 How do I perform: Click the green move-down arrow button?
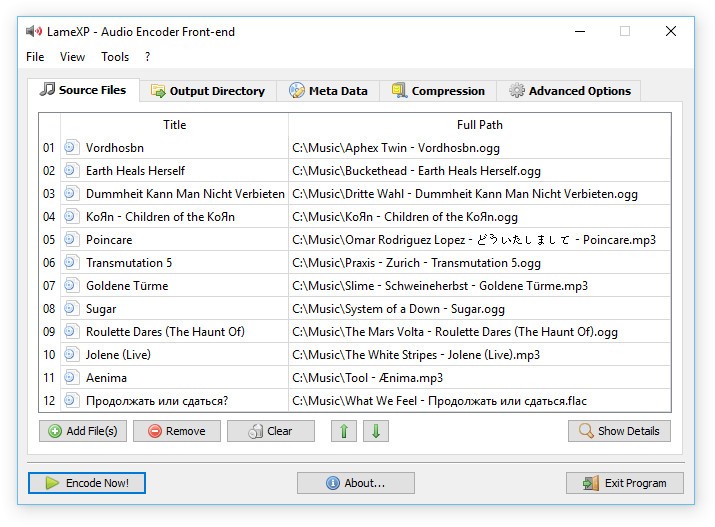[376, 431]
